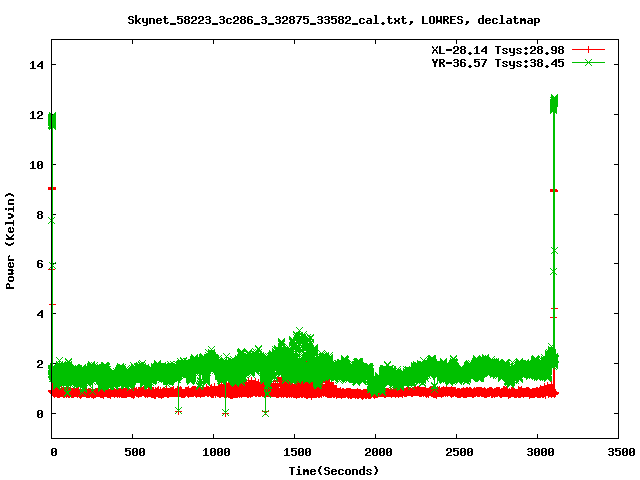The width and height of the screenshot is (640, 480).
Task: Select the YR-36.57 Tsys:38.45 legend entry
Action: pyautogui.click(x=498, y=63)
